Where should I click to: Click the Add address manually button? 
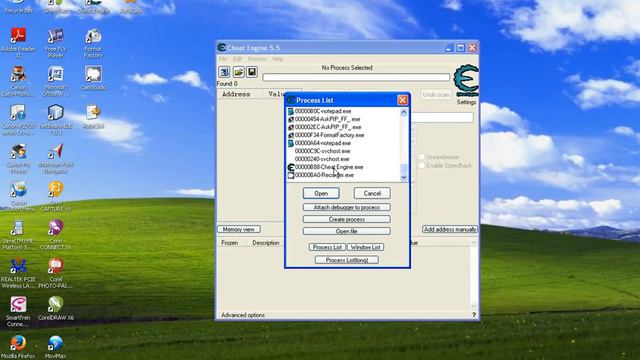(450, 229)
